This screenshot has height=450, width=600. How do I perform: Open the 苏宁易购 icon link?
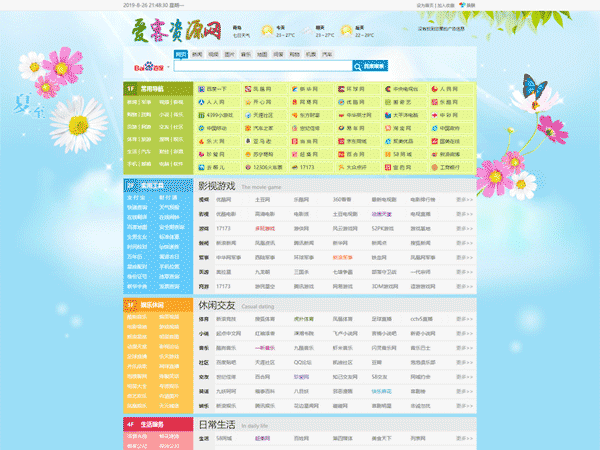point(249,155)
